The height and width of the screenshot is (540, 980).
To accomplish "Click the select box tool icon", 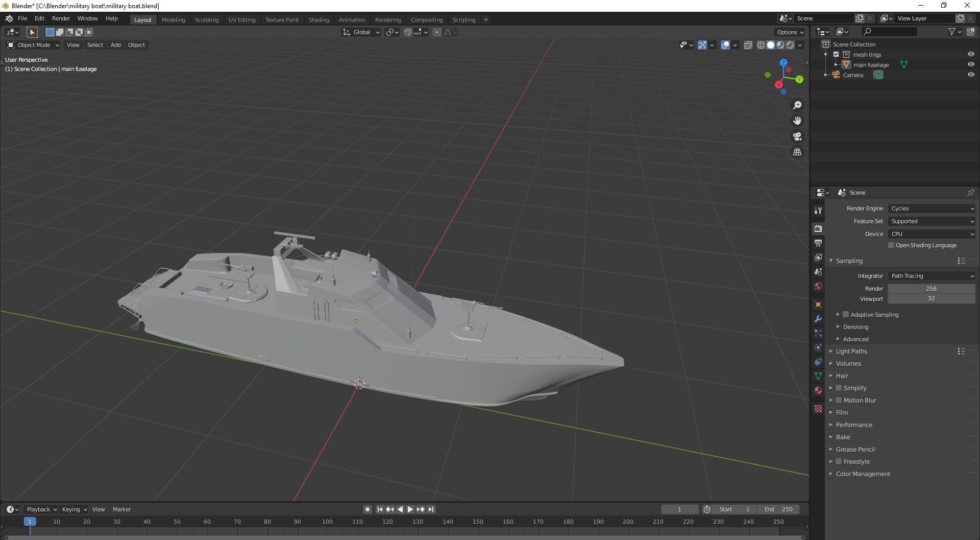I will 32,32.
